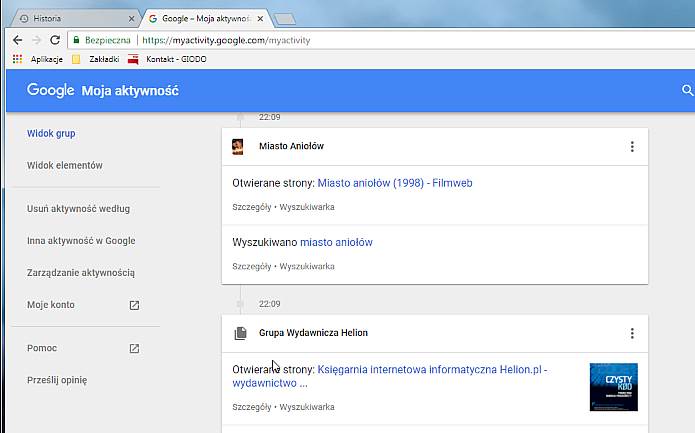The image size is (695, 433).
Task: Open the miasto aniołów search query link
Action: 336,242
